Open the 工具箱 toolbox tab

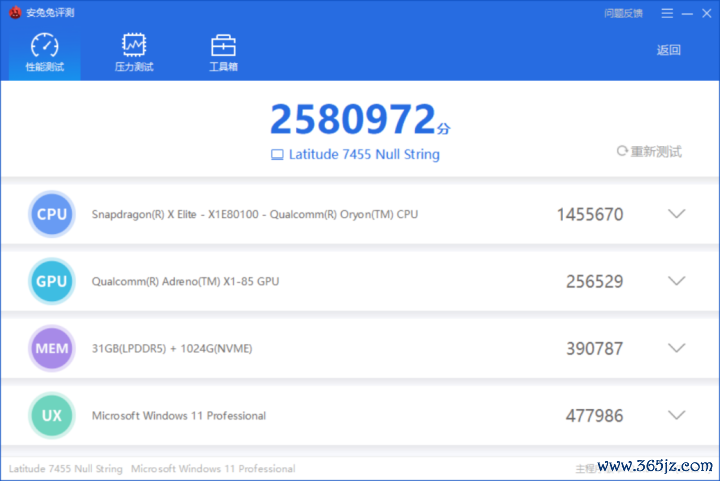(x=223, y=52)
